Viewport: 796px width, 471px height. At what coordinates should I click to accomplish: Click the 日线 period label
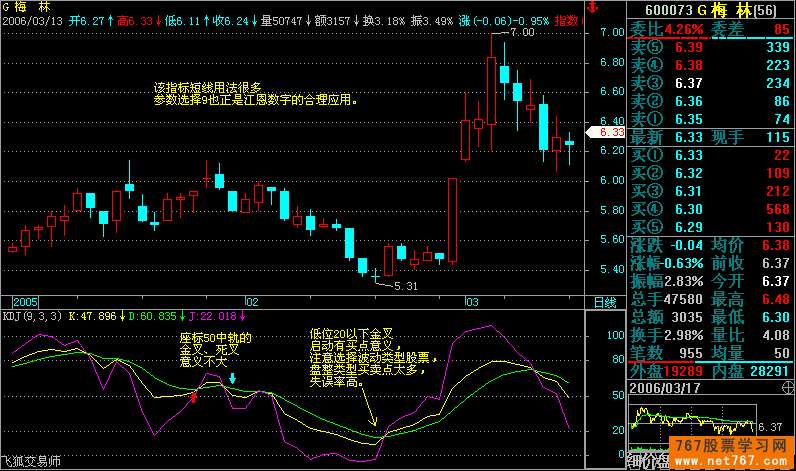point(605,301)
